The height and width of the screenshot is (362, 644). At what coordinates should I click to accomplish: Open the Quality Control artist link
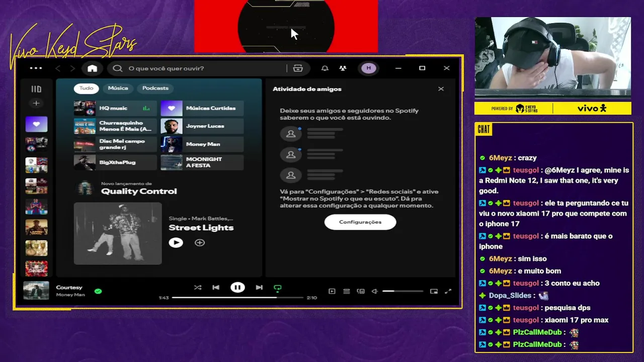pos(139,192)
